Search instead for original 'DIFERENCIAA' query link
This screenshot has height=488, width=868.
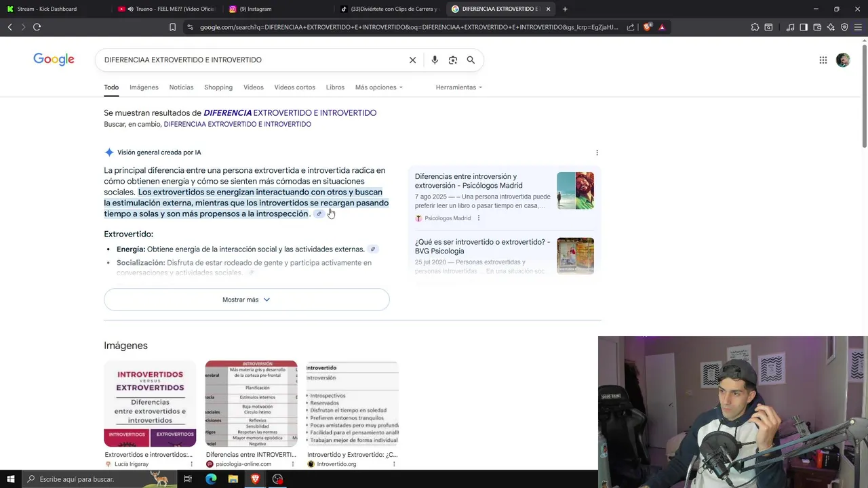[x=237, y=125]
